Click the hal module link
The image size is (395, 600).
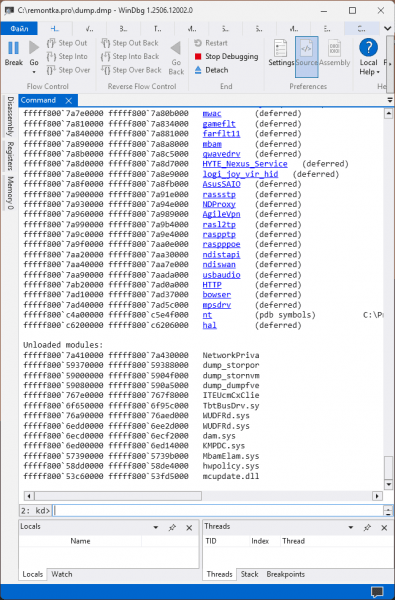point(209,325)
